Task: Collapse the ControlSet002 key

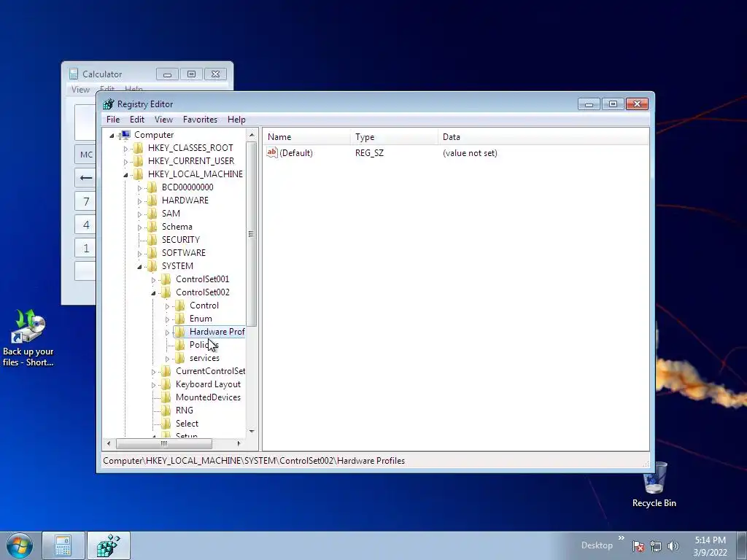Action: point(153,293)
